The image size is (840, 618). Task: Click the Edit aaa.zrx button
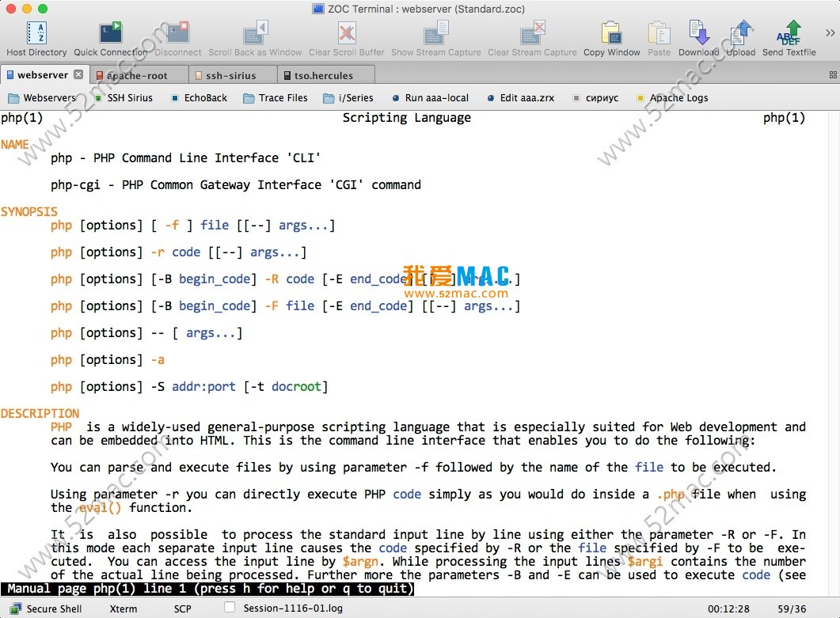click(x=521, y=98)
